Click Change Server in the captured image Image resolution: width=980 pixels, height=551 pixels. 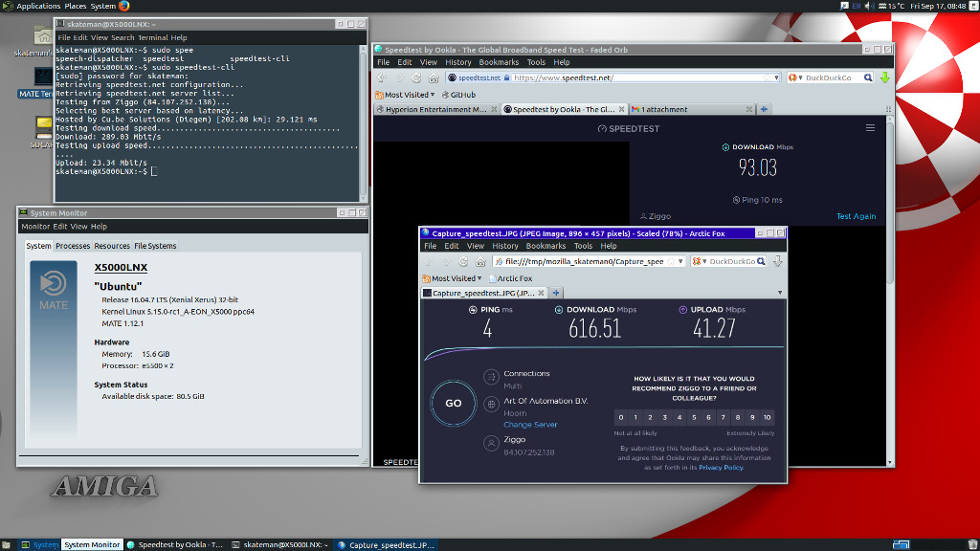[x=530, y=425]
